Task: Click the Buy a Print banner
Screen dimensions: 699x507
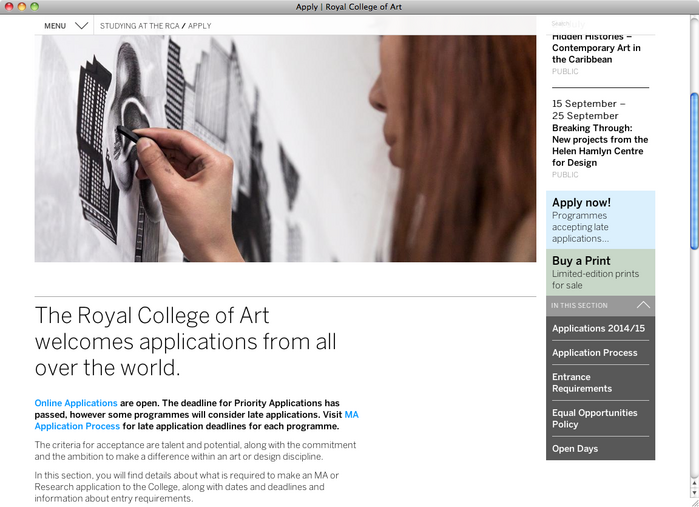Action: (600, 272)
